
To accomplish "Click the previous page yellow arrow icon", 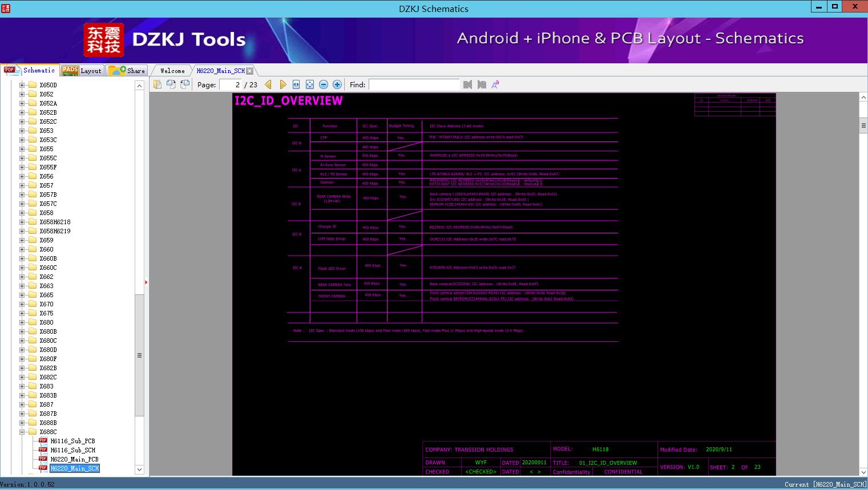I will tap(269, 84).
